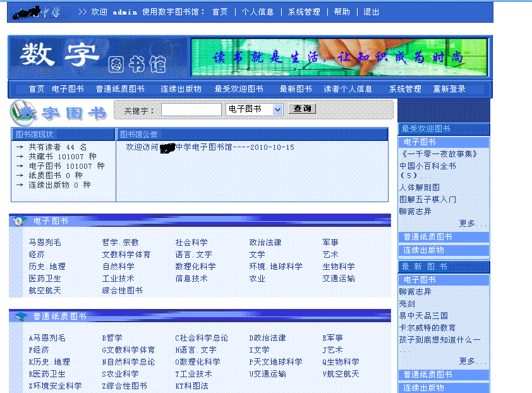Image resolution: width=532 pixels, height=393 pixels.
Task: Open popular book 《一千零一夜故事集》
Action: click(438, 154)
